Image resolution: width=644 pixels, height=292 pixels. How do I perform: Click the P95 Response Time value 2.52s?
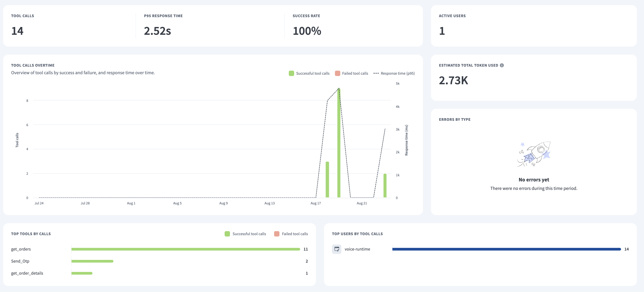coord(158,31)
